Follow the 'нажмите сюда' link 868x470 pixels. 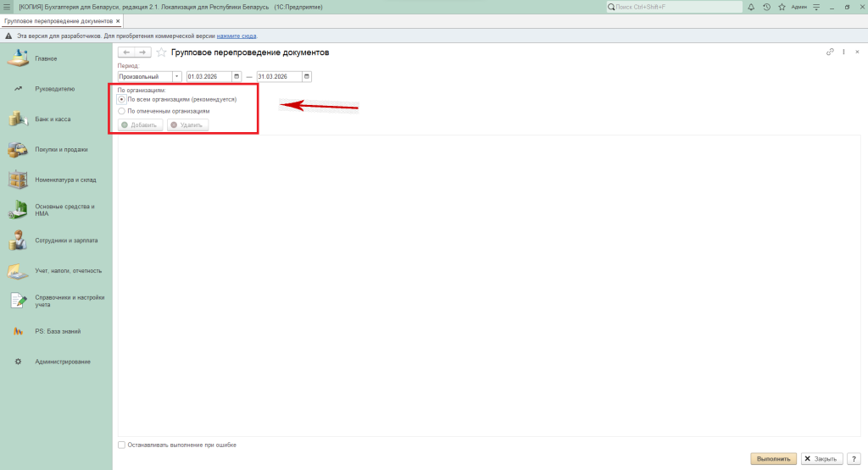pos(236,36)
